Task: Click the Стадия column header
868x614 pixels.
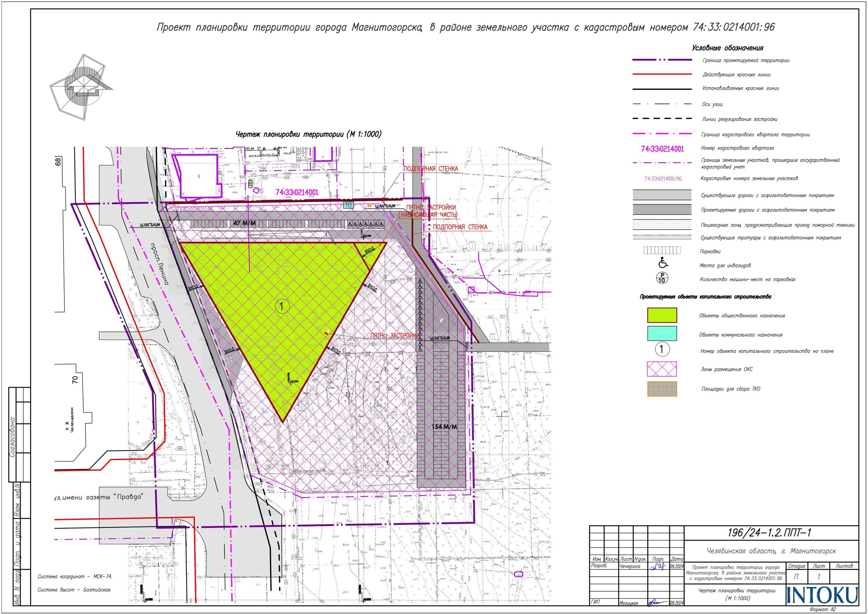Action: (796, 566)
